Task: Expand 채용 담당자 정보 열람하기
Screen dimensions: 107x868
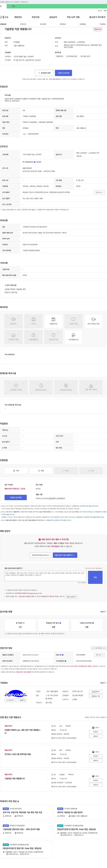Action: (65, 555)
